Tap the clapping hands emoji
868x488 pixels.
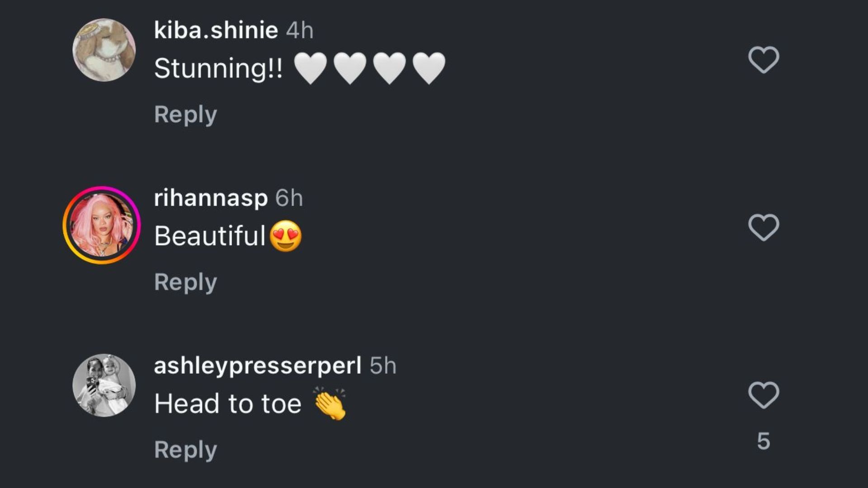(x=330, y=403)
